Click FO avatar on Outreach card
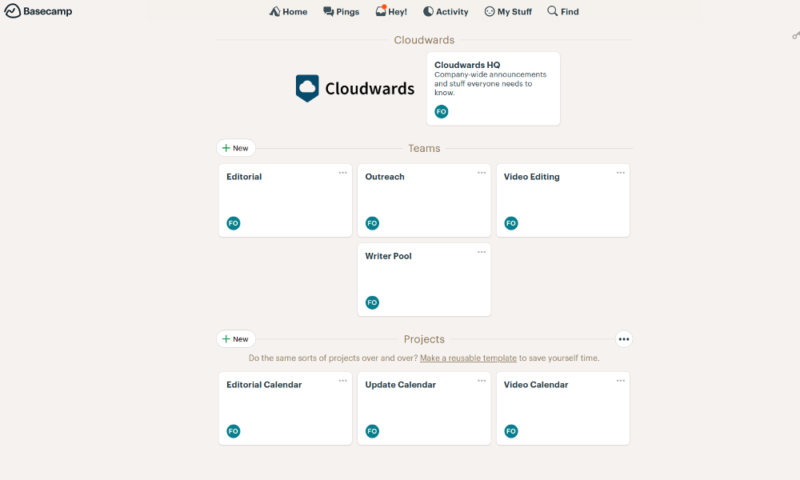The height and width of the screenshot is (480, 800). (x=372, y=223)
